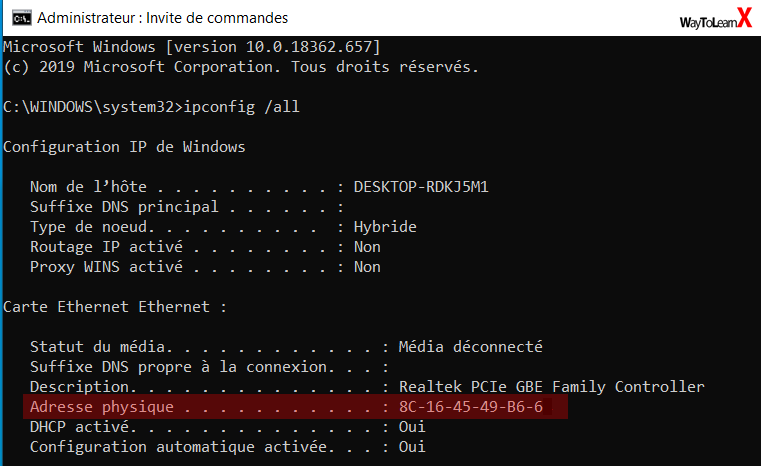Image resolution: width=761 pixels, height=466 pixels.
Task: Click 'Configuration automatique activée' Oui value
Action: (412, 447)
